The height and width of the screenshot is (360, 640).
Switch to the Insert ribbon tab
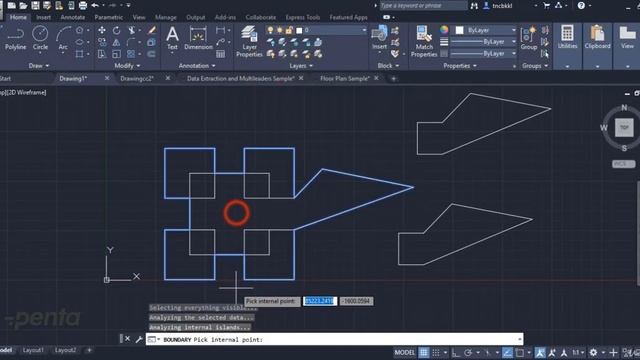pos(43,17)
